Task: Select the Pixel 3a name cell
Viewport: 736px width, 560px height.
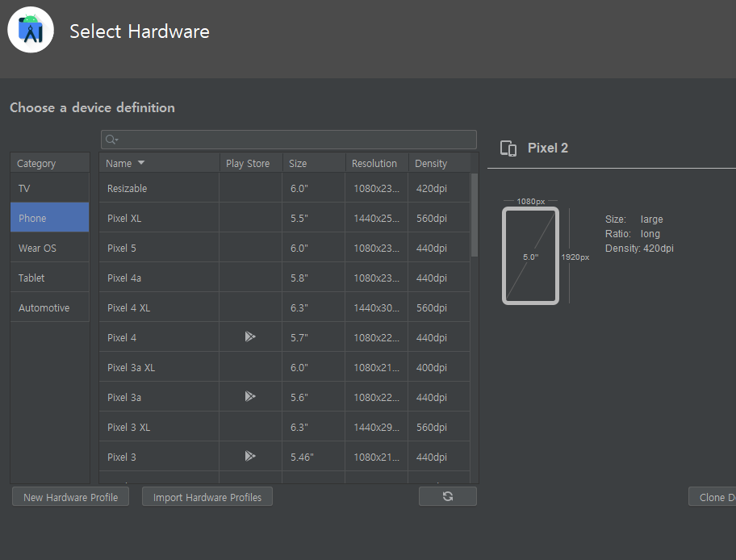Action: click(159, 397)
